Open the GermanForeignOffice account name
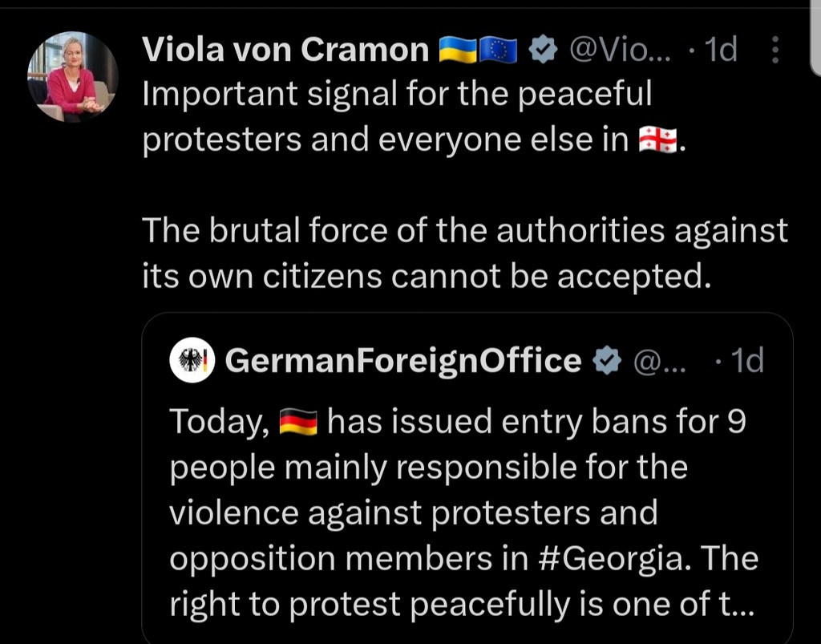The image size is (821, 644). (402, 361)
